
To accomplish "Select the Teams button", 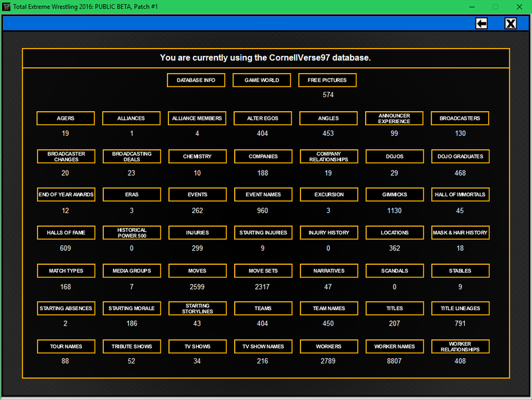I will pyautogui.click(x=263, y=308).
